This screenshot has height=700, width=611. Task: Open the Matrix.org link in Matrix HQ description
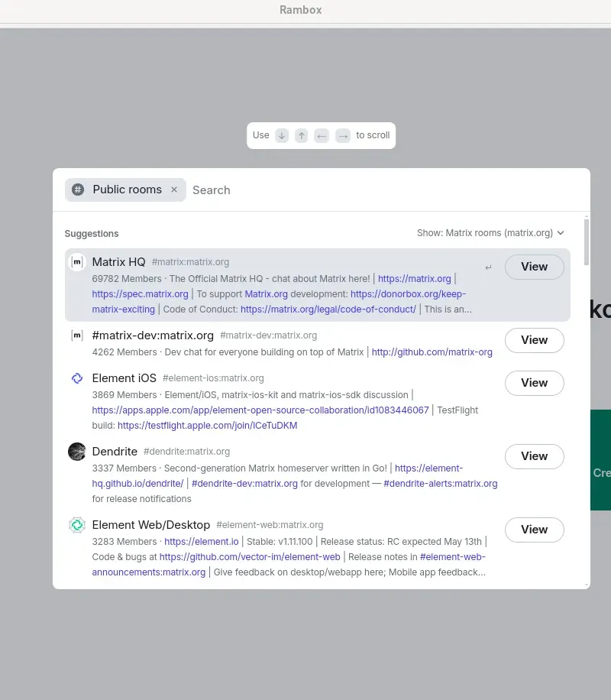coord(266,294)
